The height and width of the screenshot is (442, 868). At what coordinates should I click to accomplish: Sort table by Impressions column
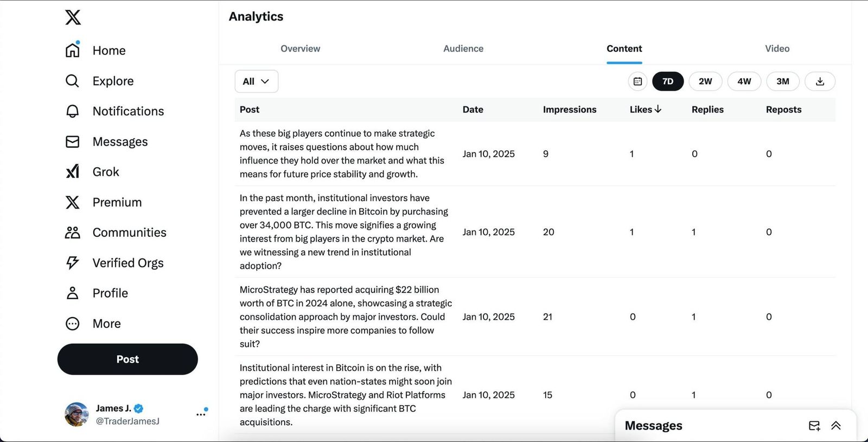tap(569, 110)
